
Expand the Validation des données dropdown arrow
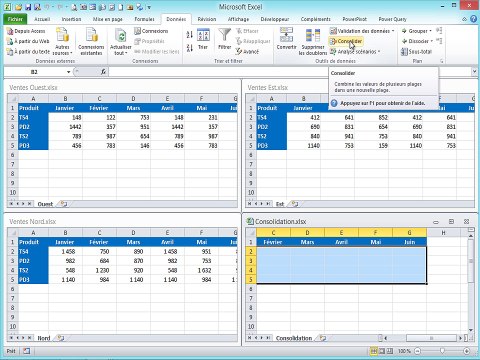click(x=393, y=31)
